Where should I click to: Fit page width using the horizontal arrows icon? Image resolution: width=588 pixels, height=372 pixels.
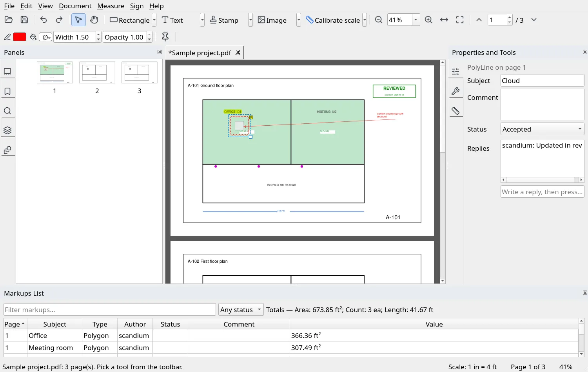tap(444, 20)
